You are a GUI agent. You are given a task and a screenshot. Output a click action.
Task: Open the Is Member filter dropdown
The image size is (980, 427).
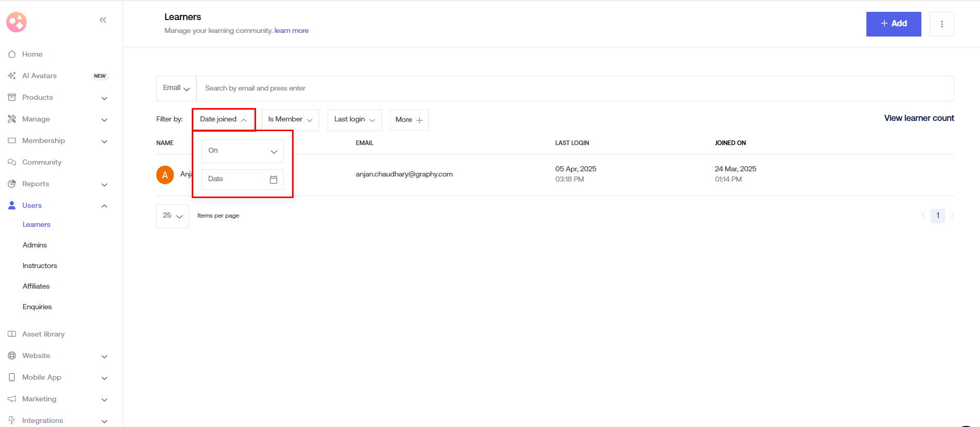(x=290, y=120)
